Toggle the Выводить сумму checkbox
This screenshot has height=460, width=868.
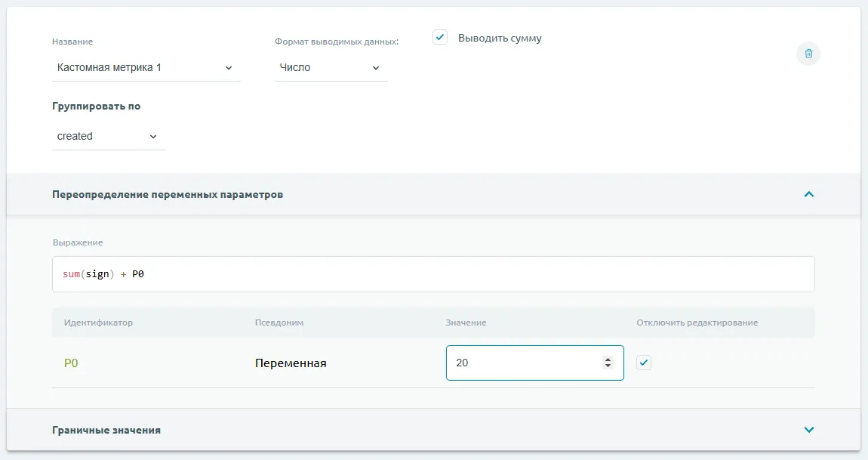[440, 37]
